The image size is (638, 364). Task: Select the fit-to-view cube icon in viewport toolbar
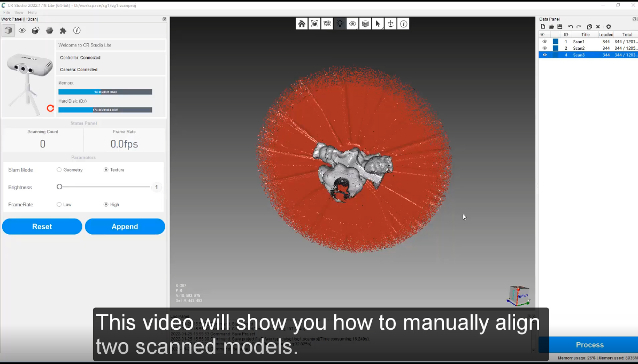tap(314, 24)
